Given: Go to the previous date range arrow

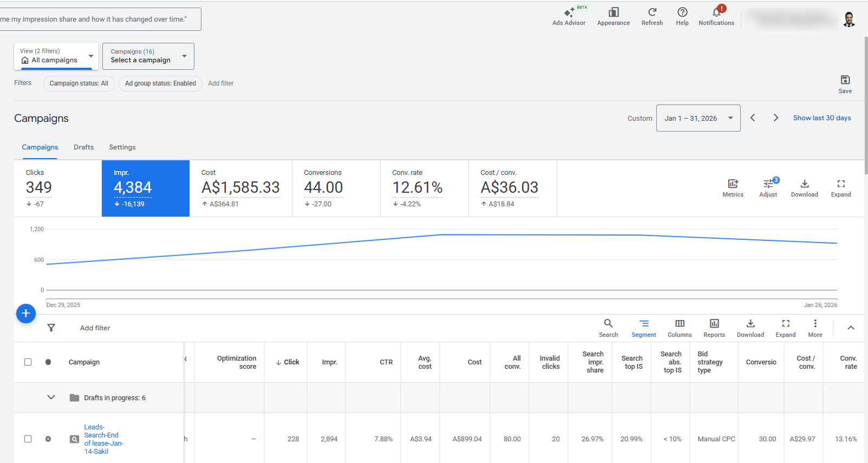Looking at the screenshot, I should (753, 118).
